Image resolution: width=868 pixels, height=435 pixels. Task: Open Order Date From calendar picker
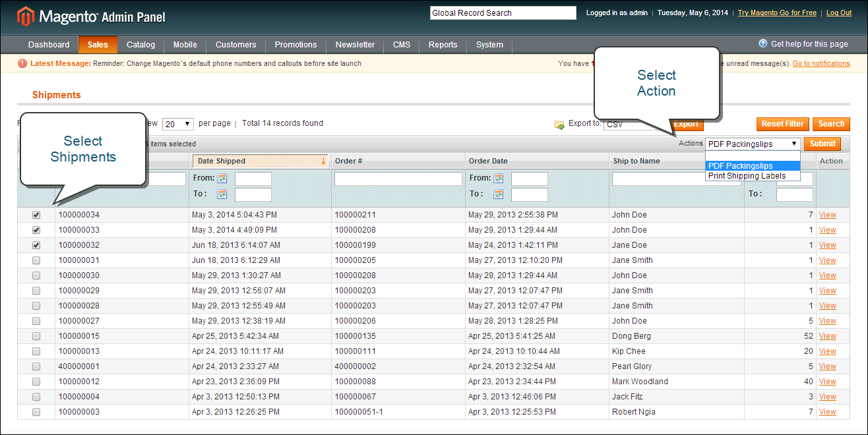pyautogui.click(x=499, y=179)
